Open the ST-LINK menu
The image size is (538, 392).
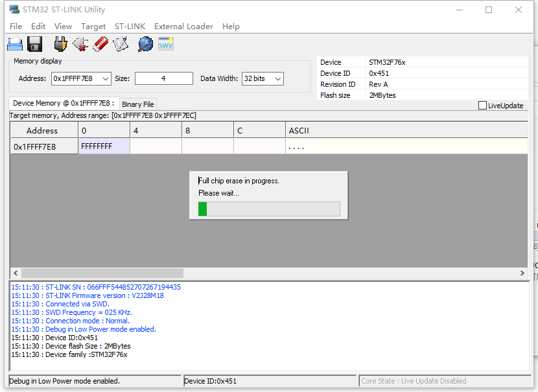[130, 27]
